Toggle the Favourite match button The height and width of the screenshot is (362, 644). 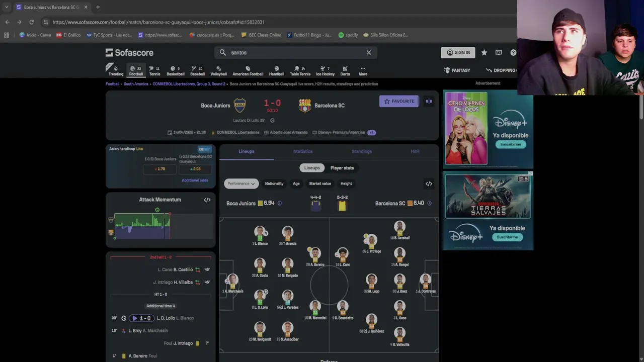[x=399, y=101]
